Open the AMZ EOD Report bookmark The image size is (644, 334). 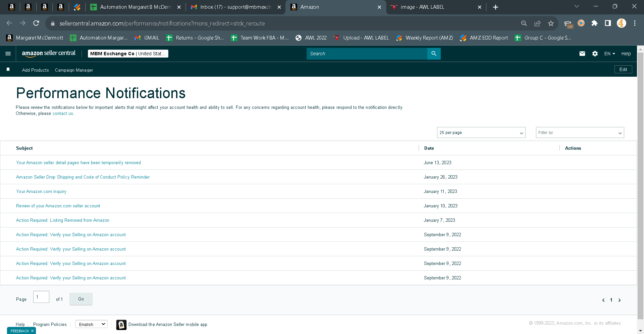click(x=484, y=38)
